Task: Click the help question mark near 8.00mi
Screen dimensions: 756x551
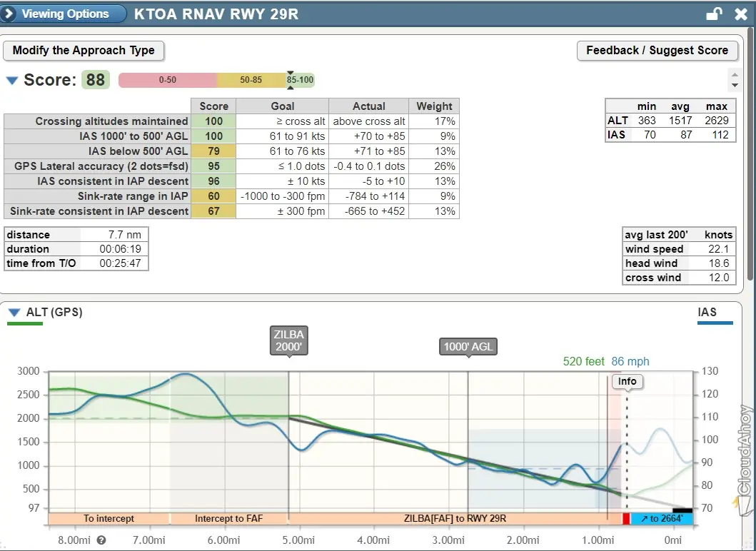Action: tap(101, 540)
